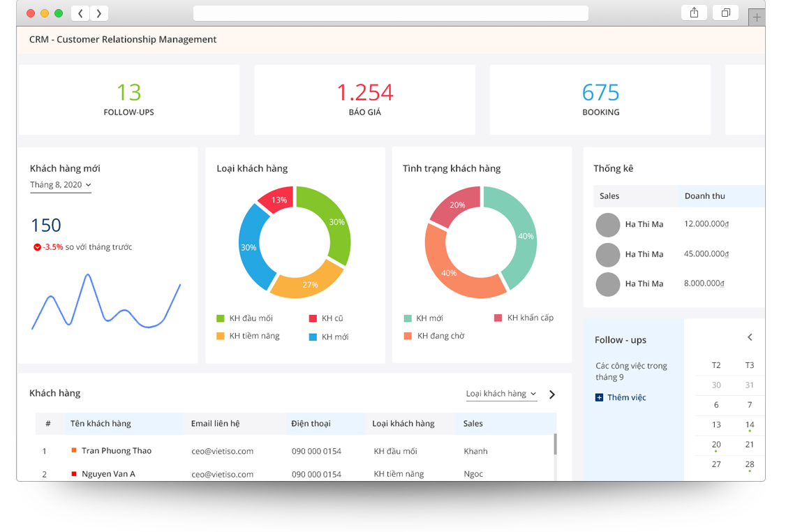Click the next arrow beside customer filter
This screenshot has width=786, height=532.
552,394
